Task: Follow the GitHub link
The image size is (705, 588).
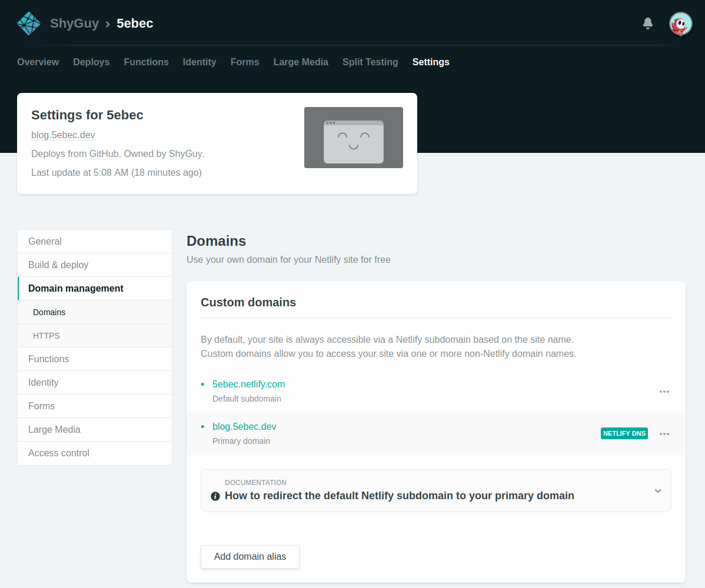Action: click(x=104, y=153)
